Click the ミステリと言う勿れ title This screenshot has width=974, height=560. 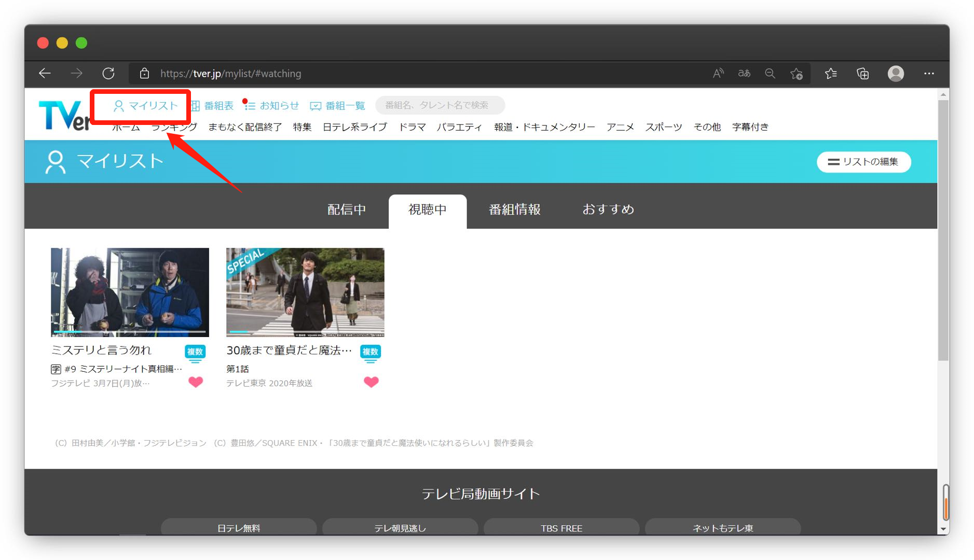click(101, 351)
